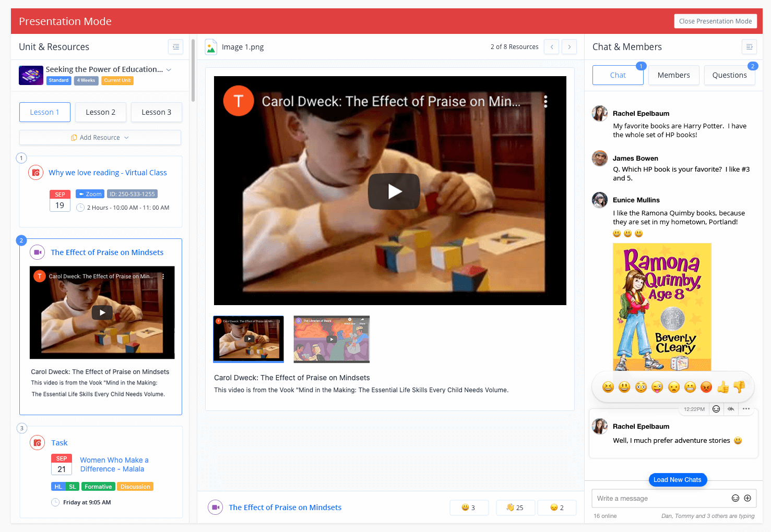The width and height of the screenshot is (771, 532).
Task: Select the frowning sad emoji reaction
Action: [x=674, y=387]
